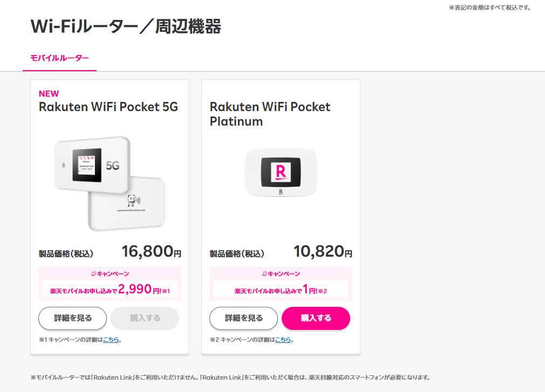Select the モバイルルーター tab
545x392 pixels.
pos(59,58)
